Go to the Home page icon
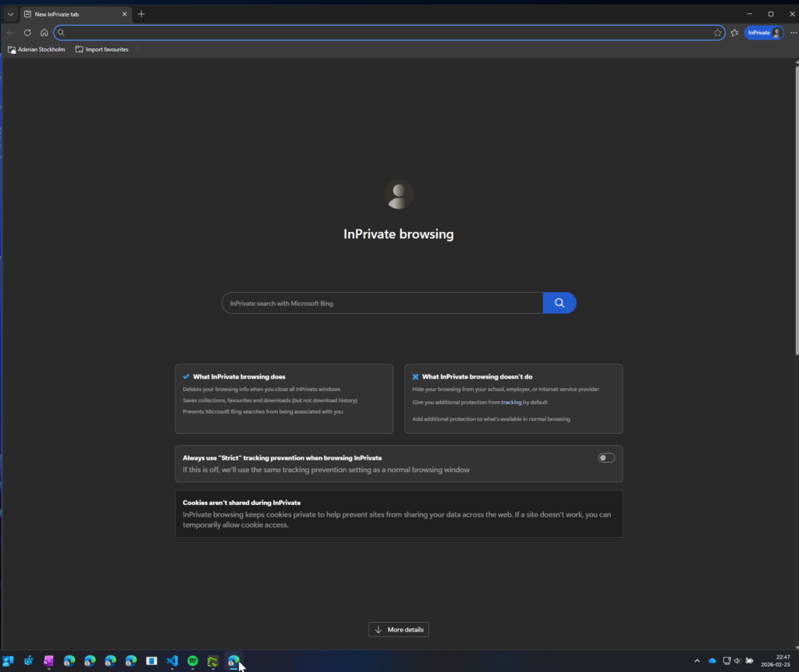This screenshot has height=672, width=799. [x=44, y=33]
